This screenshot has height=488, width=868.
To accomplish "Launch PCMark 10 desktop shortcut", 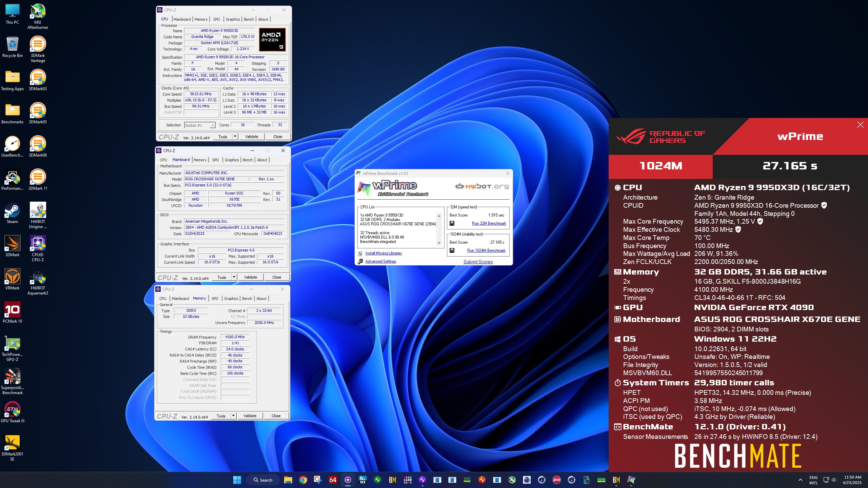I will tap(12, 312).
